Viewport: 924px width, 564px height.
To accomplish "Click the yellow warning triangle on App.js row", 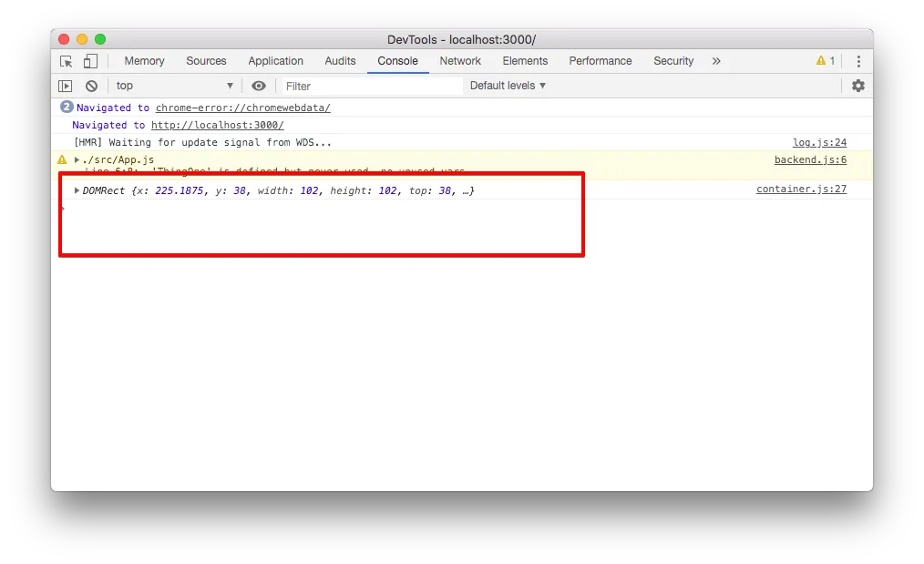I will click(x=63, y=159).
